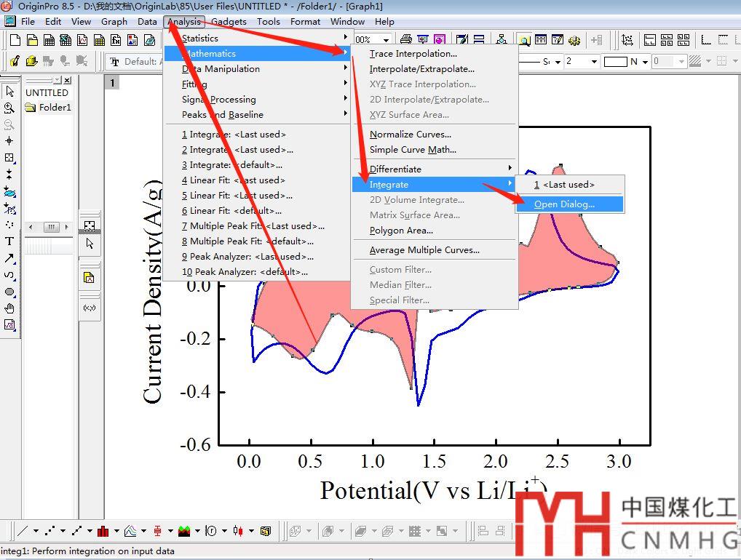Image resolution: width=741 pixels, height=560 pixels.
Task: Select the Screen Reader crosshair tool
Action: point(9,141)
